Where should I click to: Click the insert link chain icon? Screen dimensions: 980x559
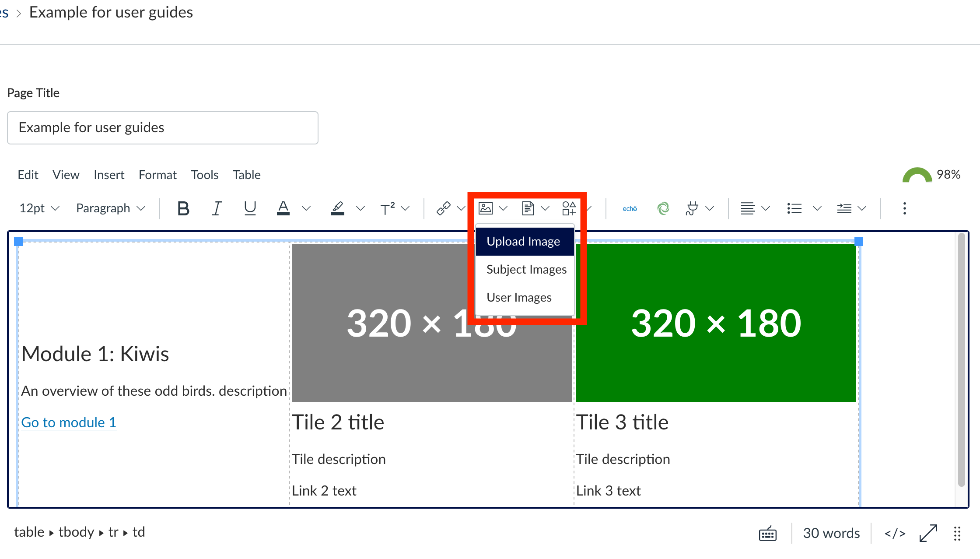coord(443,208)
